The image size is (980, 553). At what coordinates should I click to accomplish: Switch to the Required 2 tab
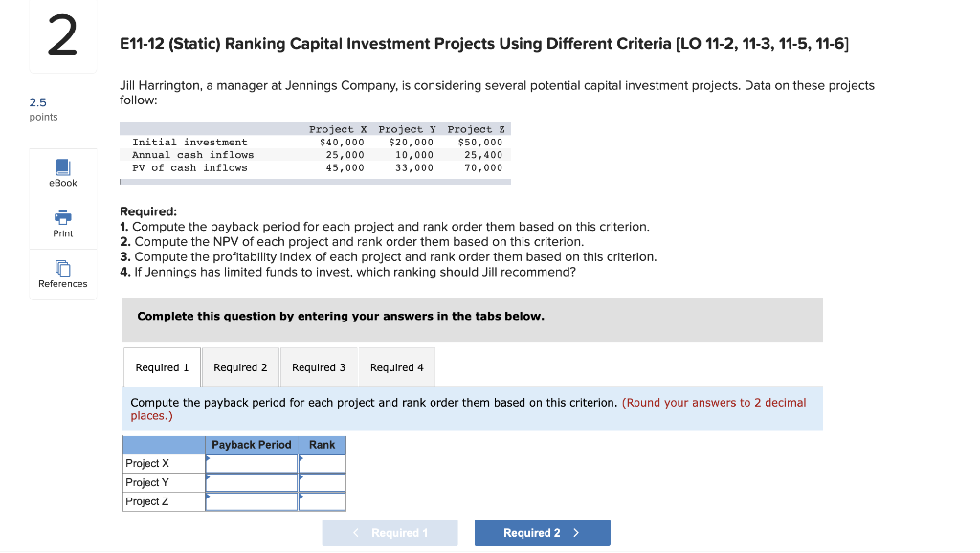pyautogui.click(x=239, y=366)
